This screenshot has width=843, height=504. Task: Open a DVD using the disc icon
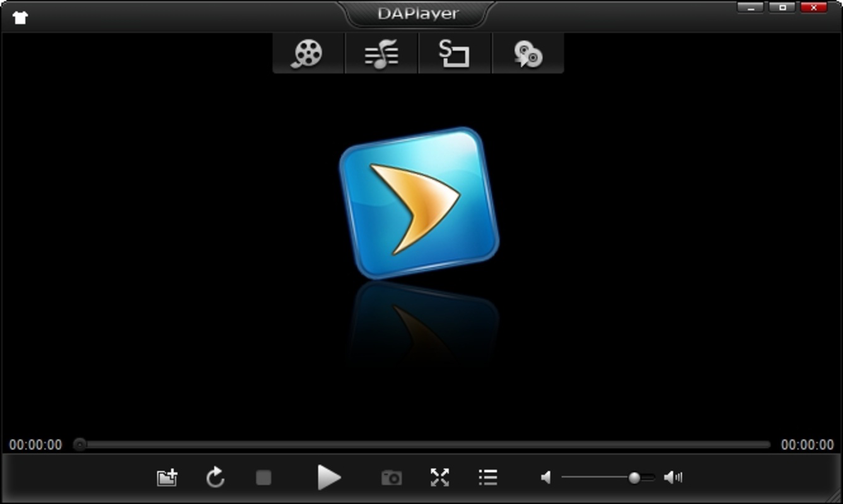(528, 54)
